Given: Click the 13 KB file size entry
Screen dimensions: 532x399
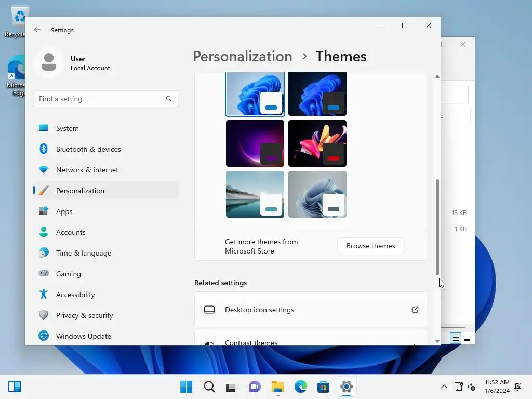Looking at the screenshot, I should (459, 213).
